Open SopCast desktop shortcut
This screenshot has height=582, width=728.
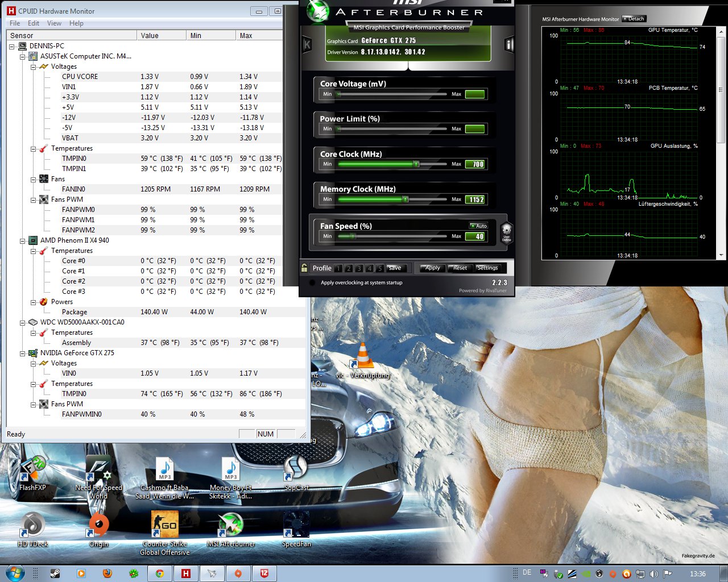point(296,473)
